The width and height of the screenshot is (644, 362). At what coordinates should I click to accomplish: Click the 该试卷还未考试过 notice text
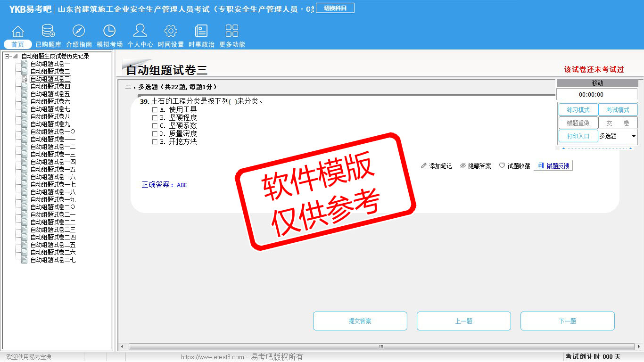[594, 70]
